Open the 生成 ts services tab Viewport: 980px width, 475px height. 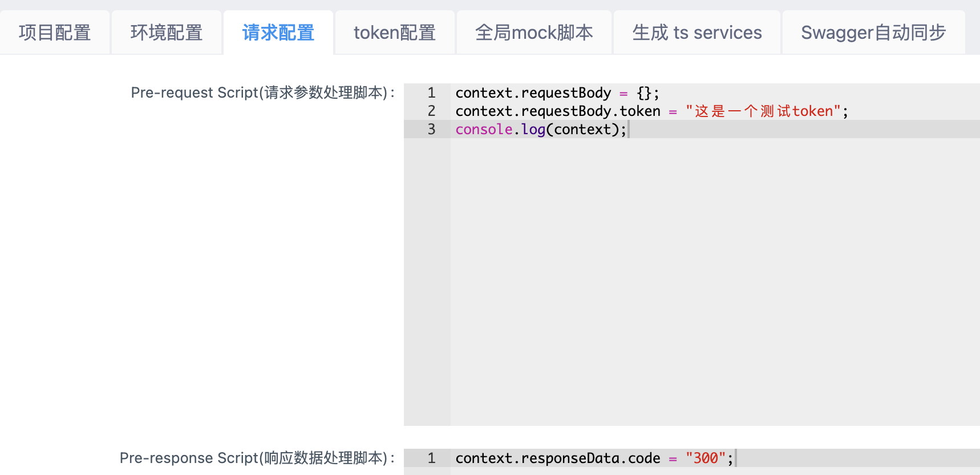(x=697, y=33)
